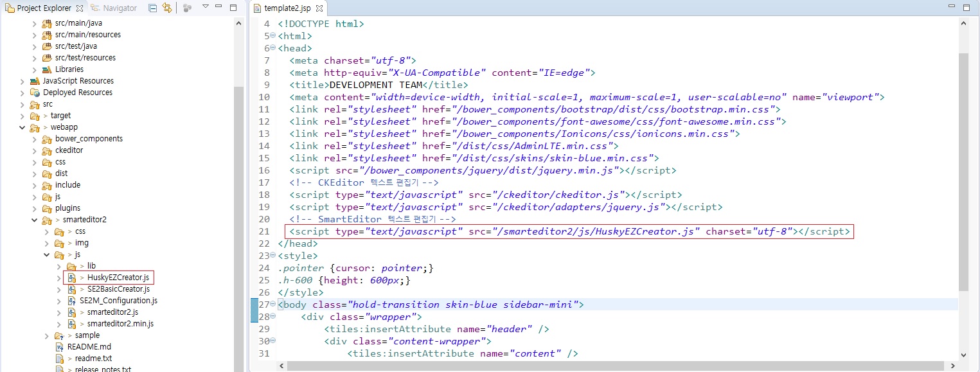Click the bower_components folder icon
Image resolution: width=980 pixels, height=372 pixels.
point(47,139)
